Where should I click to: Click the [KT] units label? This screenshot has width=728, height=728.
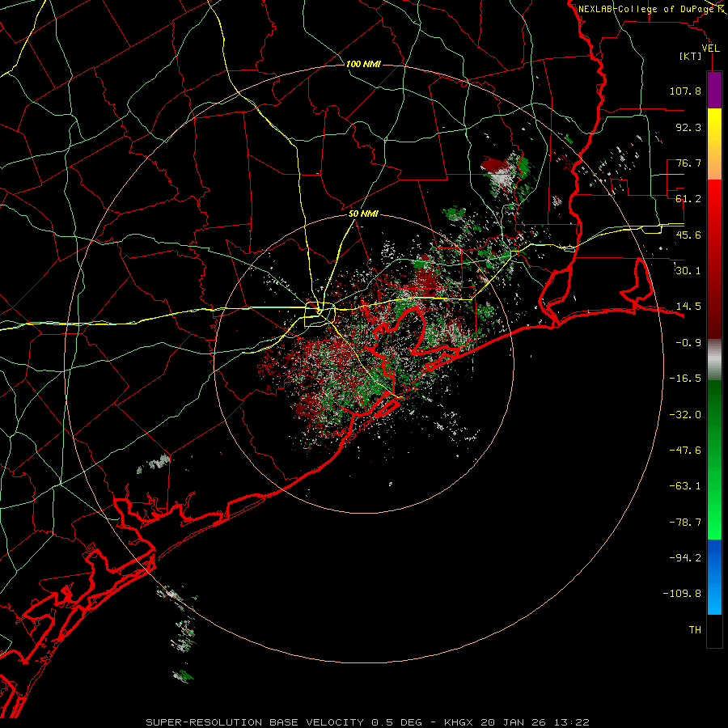click(691, 57)
